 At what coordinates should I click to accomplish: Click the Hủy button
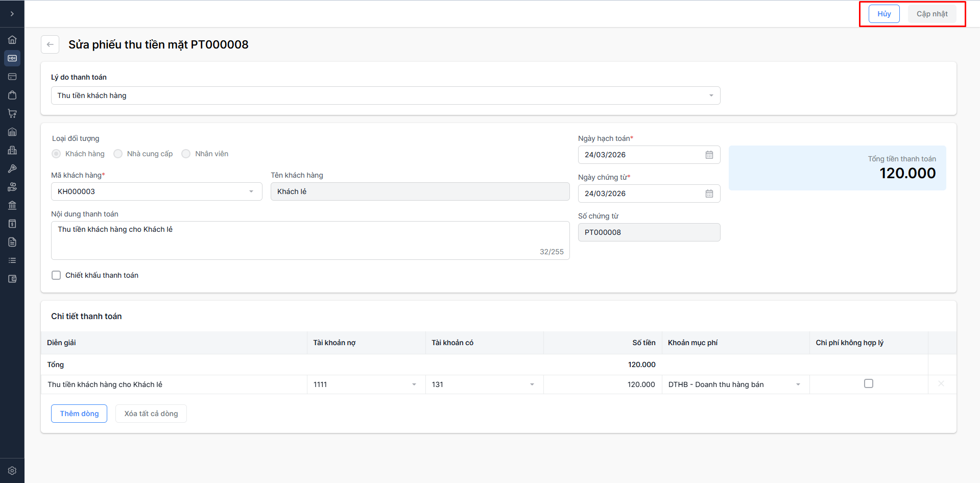[x=883, y=14]
